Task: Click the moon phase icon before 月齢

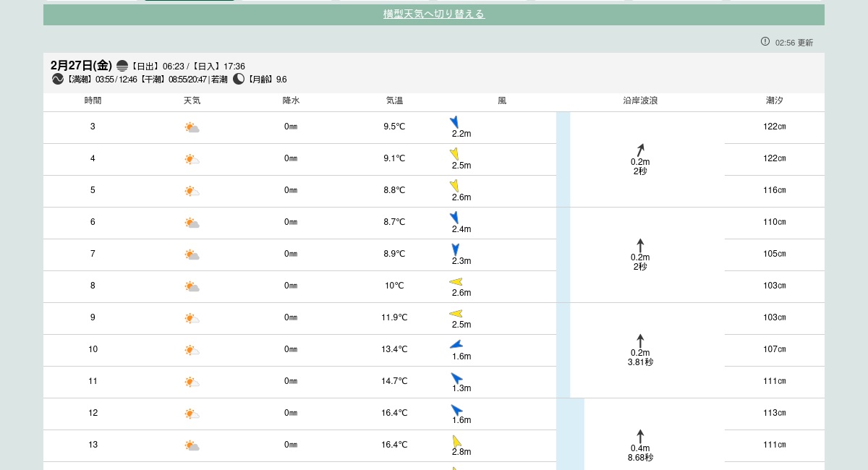Action: point(239,79)
